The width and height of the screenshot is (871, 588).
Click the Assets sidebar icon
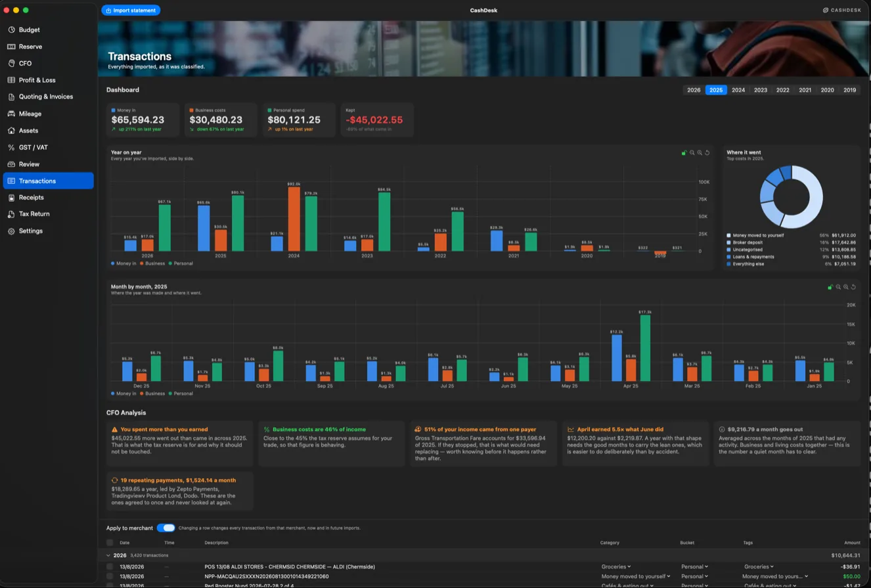click(x=11, y=131)
